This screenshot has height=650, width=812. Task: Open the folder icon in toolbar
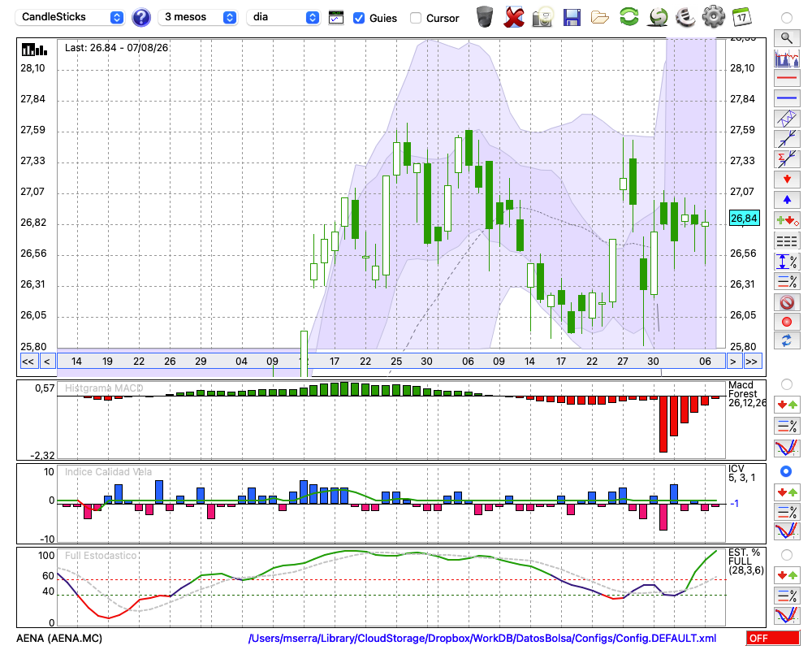coord(600,18)
